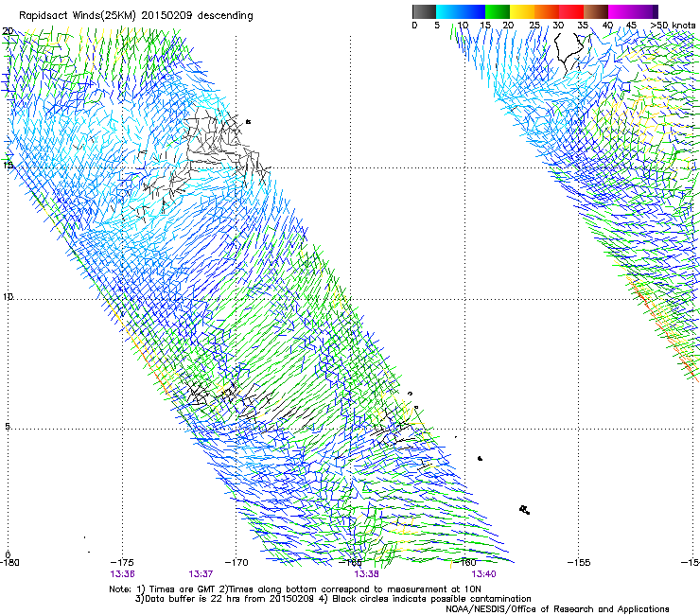The width and height of the screenshot is (700, 615).
Task: Click the '13:38' time marker
Action: coord(366,574)
